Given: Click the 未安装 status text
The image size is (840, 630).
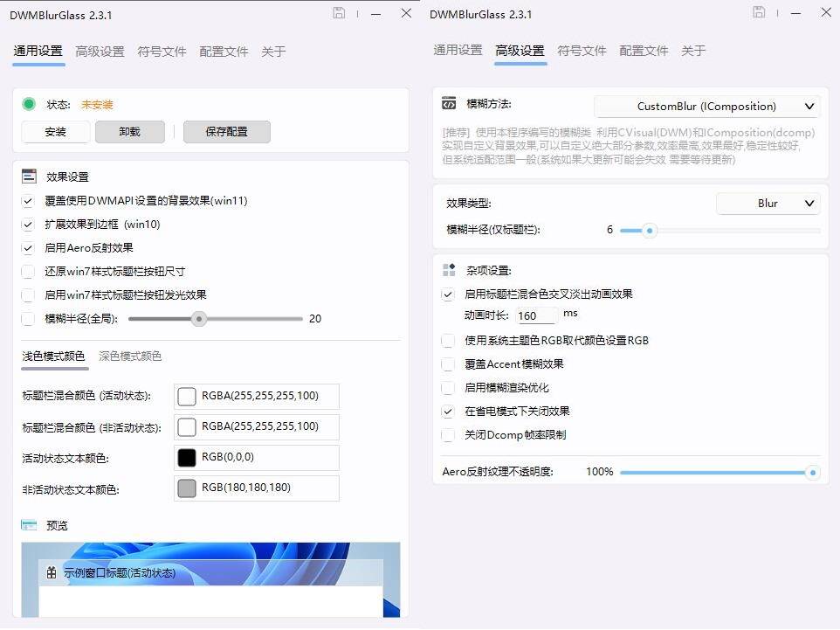Looking at the screenshot, I should pos(97,105).
